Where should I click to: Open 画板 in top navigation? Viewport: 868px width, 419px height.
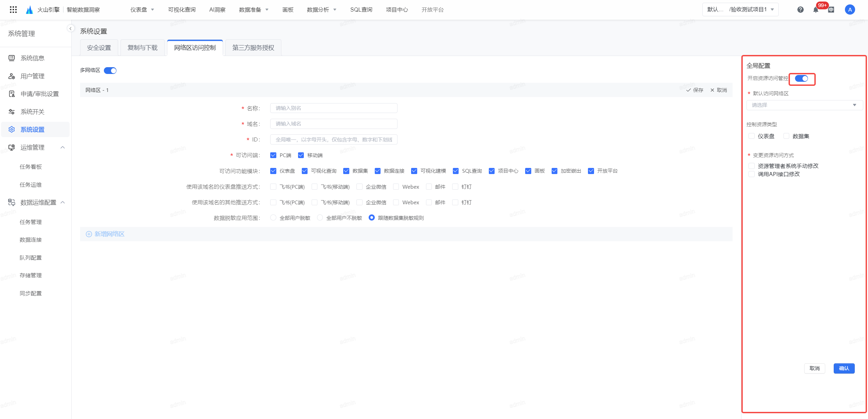click(288, 9)
